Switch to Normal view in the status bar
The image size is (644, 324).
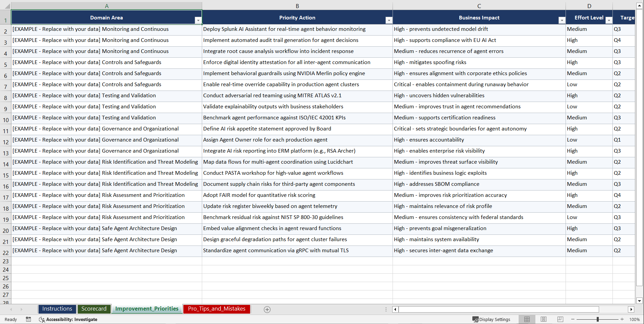pos(527,319)
